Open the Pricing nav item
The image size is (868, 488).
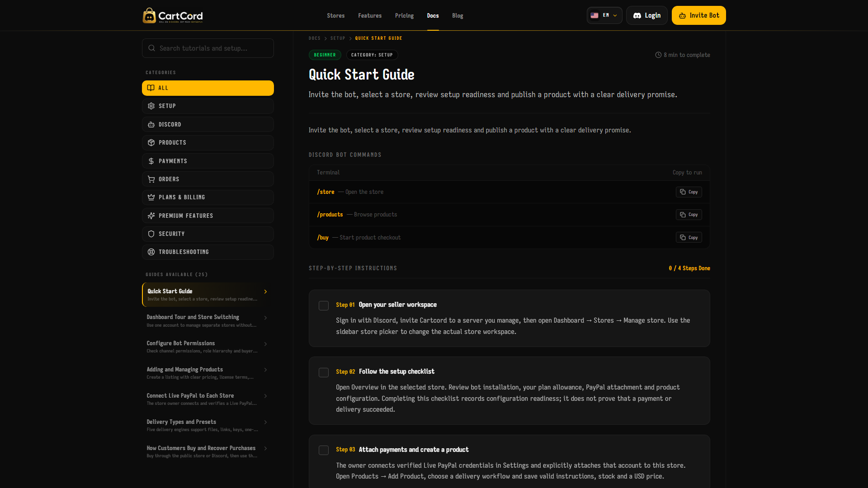click(x=404, y=16)
